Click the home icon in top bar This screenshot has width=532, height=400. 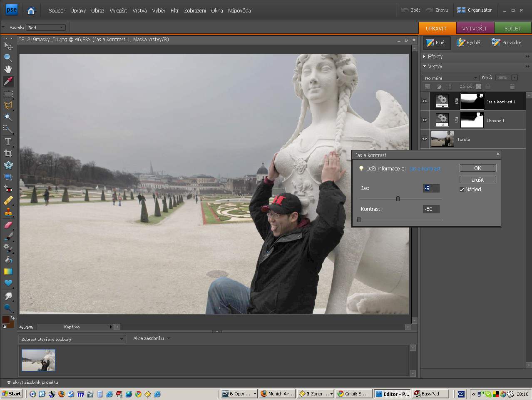tap(31, 10)
